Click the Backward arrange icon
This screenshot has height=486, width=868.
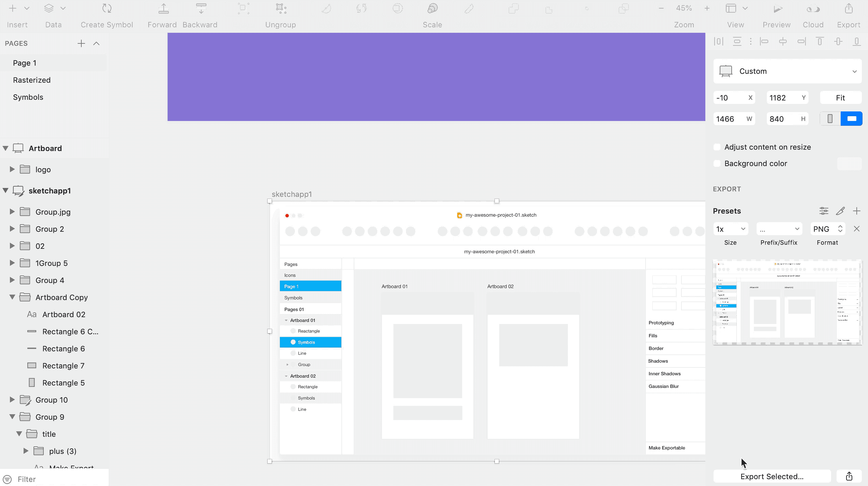click(x=201, y=9)
